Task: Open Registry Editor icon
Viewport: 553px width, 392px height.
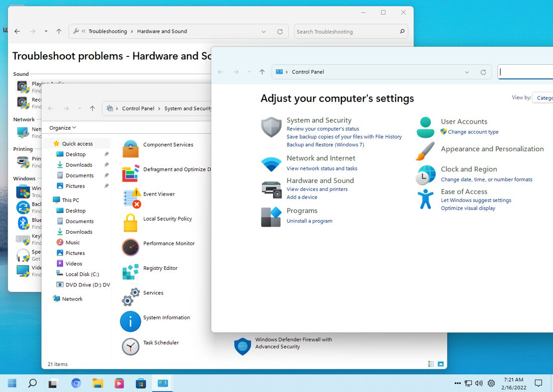Action: (131, 272)
